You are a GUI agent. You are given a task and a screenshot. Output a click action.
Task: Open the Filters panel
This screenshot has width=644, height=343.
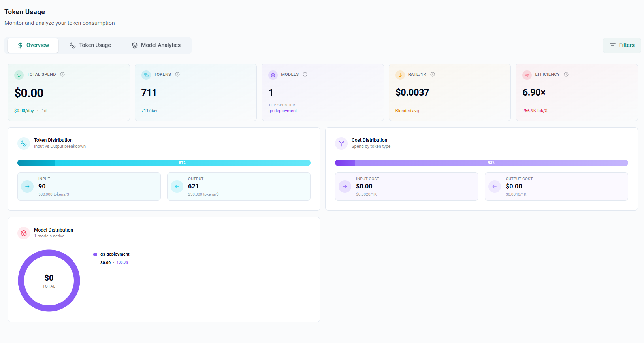pyautogui.click(x=622, y=45)
